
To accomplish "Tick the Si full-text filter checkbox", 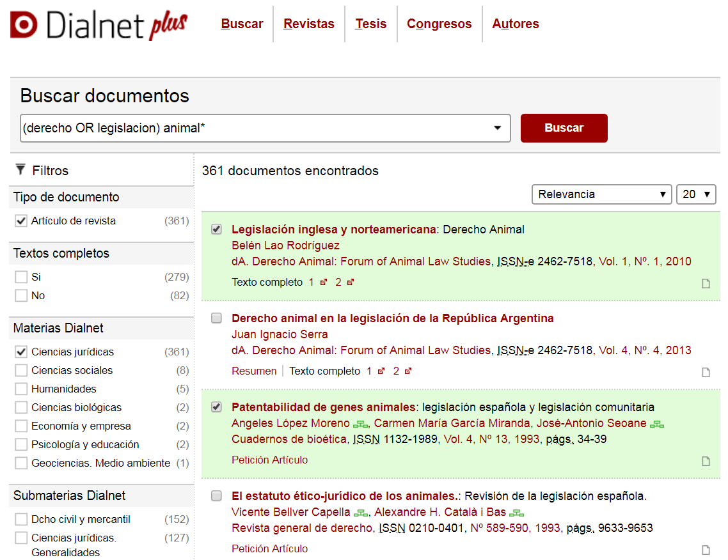I will click(21, 277).
